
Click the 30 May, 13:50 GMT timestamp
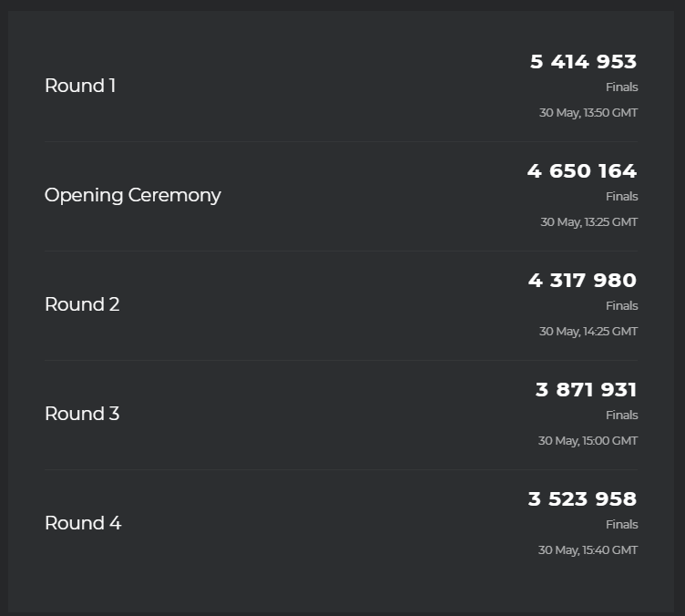point(588,113)
